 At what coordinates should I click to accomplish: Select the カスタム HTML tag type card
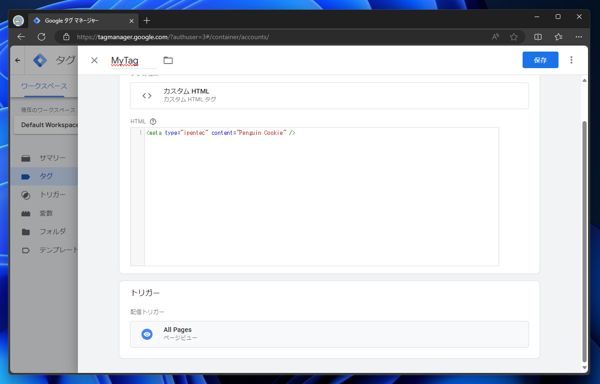point(329,96)
